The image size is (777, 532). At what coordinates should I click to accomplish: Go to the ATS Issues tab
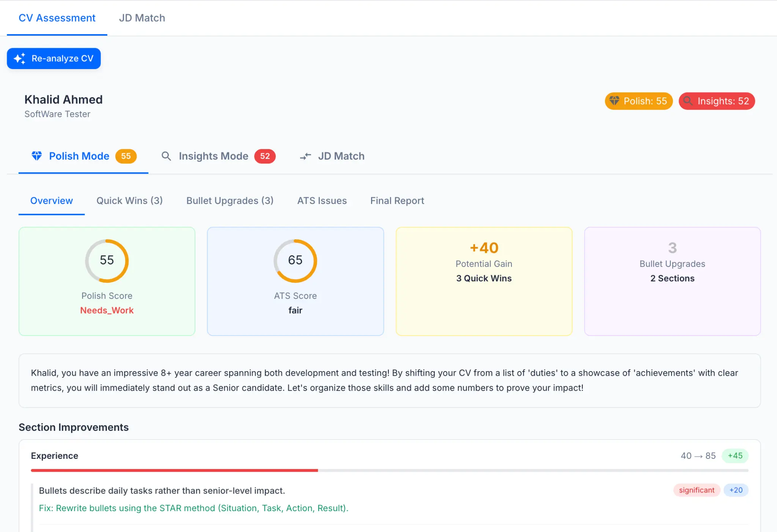(322, 201)
